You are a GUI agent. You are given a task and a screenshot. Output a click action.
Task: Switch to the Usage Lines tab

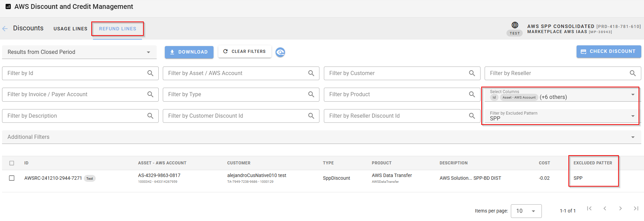click(x=70, y=29)
